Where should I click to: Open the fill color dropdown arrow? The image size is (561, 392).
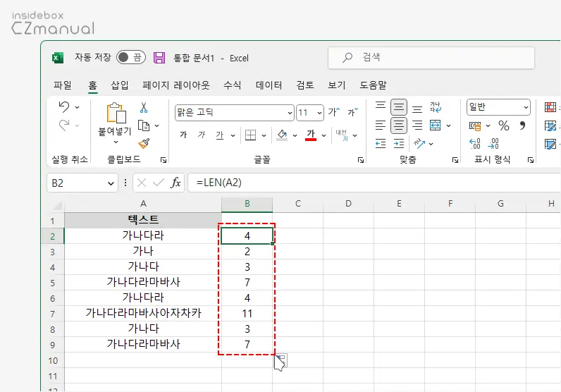(x=295, y=135)
